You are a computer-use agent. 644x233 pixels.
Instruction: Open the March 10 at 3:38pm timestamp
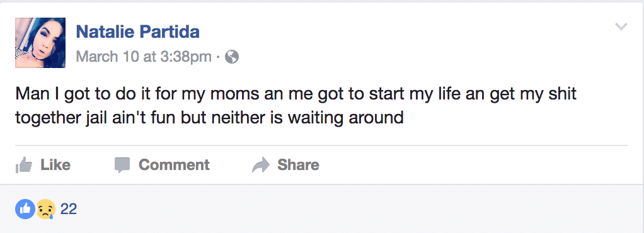tap(144, 57)
